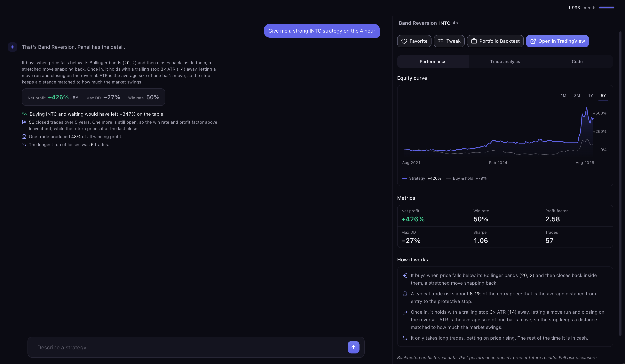
Task: Click the external link icon on TradingView button
Action: (x=533, y=41)
